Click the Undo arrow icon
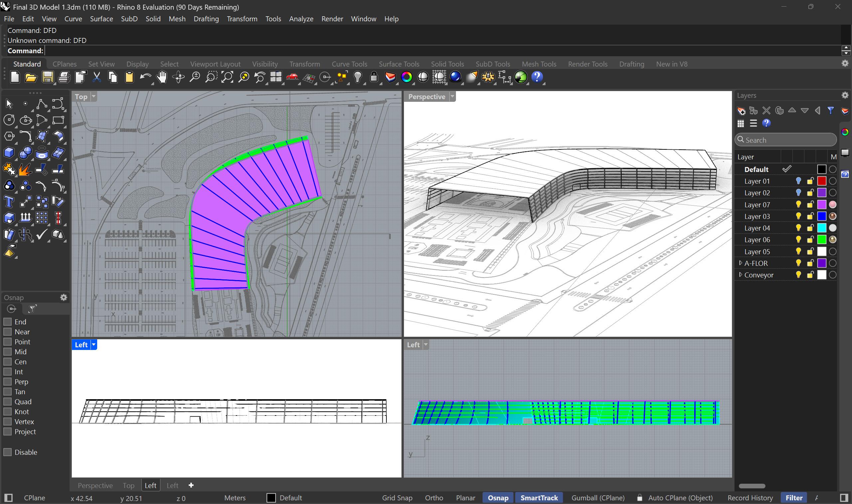Viewport: 852px width, 504px height. click(x=145, y=78)
